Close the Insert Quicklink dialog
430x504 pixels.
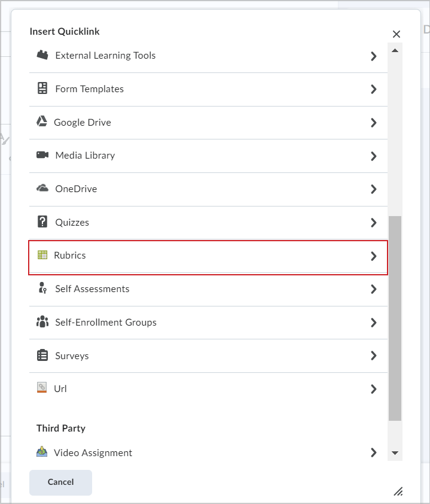(397, 34)
